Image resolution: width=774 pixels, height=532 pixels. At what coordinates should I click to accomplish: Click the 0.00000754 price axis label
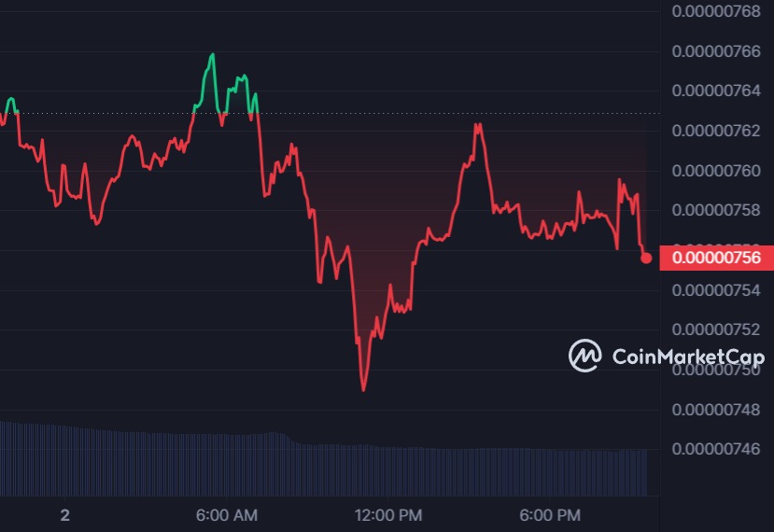point(717,290)
